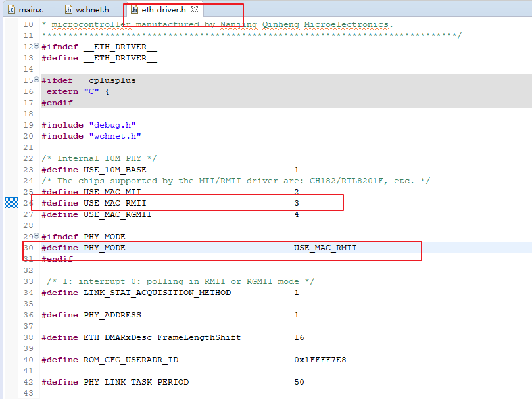Switch to the main.c tab
This screenshot has width=532, height=399.
pos(30,10)
